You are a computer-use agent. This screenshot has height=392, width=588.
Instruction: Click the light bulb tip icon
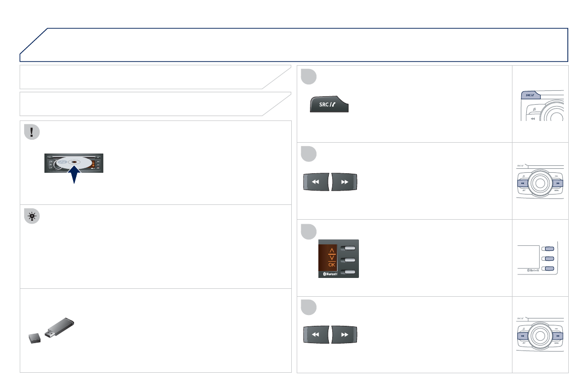click(32, 217)
